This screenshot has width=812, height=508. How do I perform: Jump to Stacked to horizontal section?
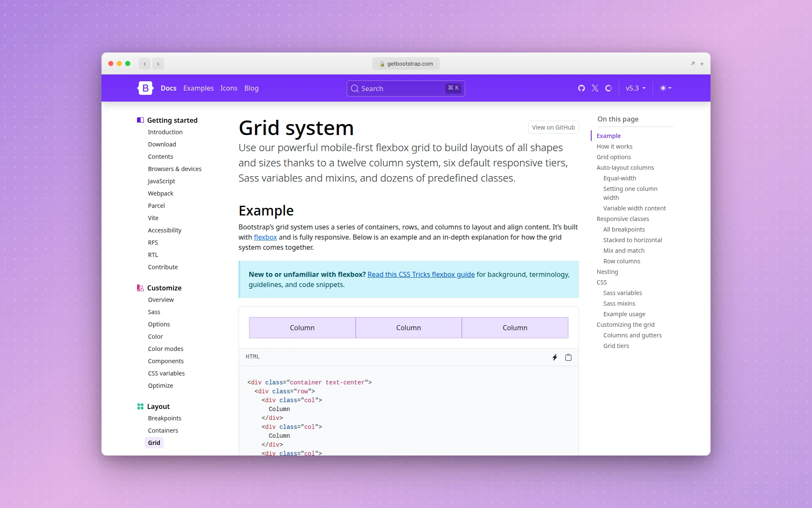pyautogui.click(x=632, y=240)
